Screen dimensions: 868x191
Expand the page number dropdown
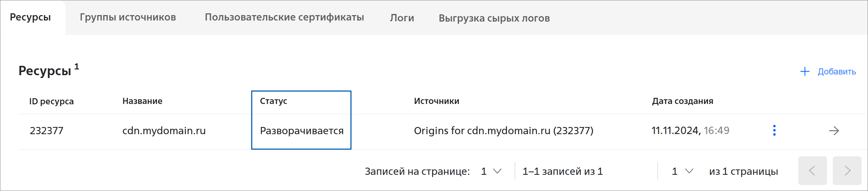(682, 171)
